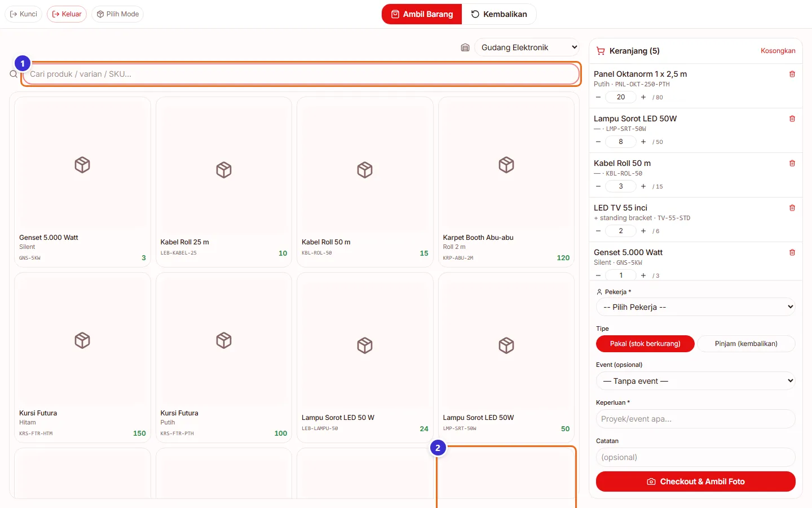
Task: Click trash icon for Kabel Roll 50 m
Action: pyautogui.click(x=792, y=163)
